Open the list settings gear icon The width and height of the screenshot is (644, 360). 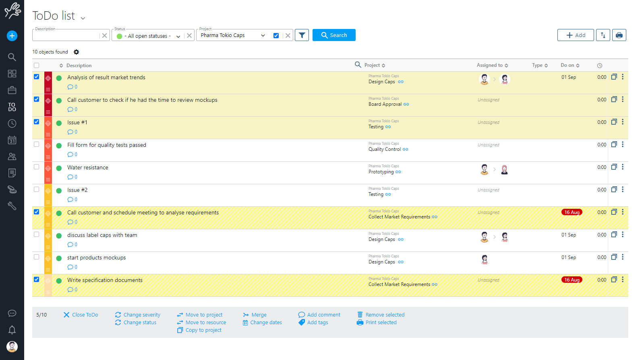pos(77,52)
